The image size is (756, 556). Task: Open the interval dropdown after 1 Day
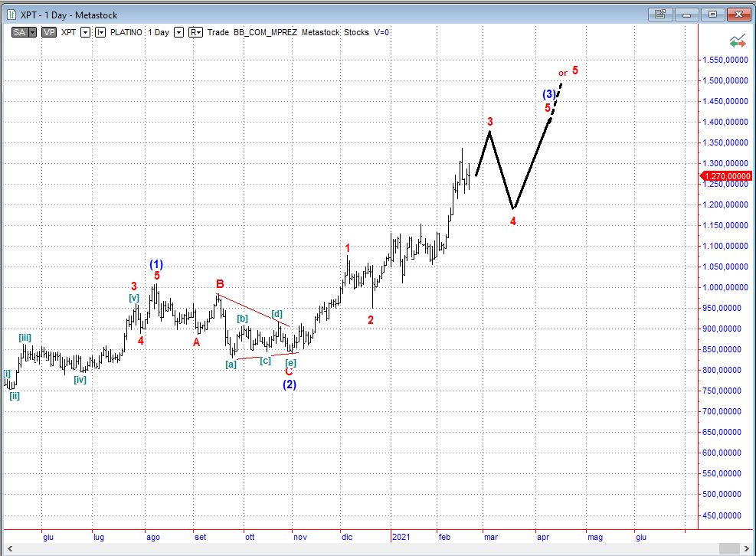178,32
